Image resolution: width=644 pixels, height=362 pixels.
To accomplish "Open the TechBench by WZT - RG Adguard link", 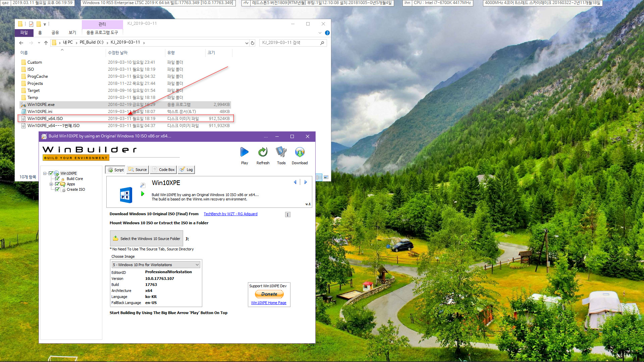I will click(230, 214).
